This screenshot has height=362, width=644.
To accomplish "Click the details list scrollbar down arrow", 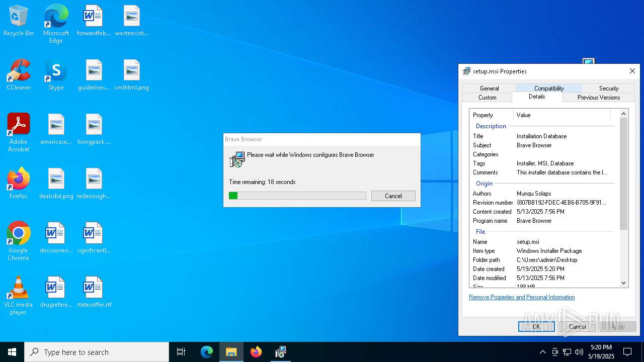I will [624, 283].
